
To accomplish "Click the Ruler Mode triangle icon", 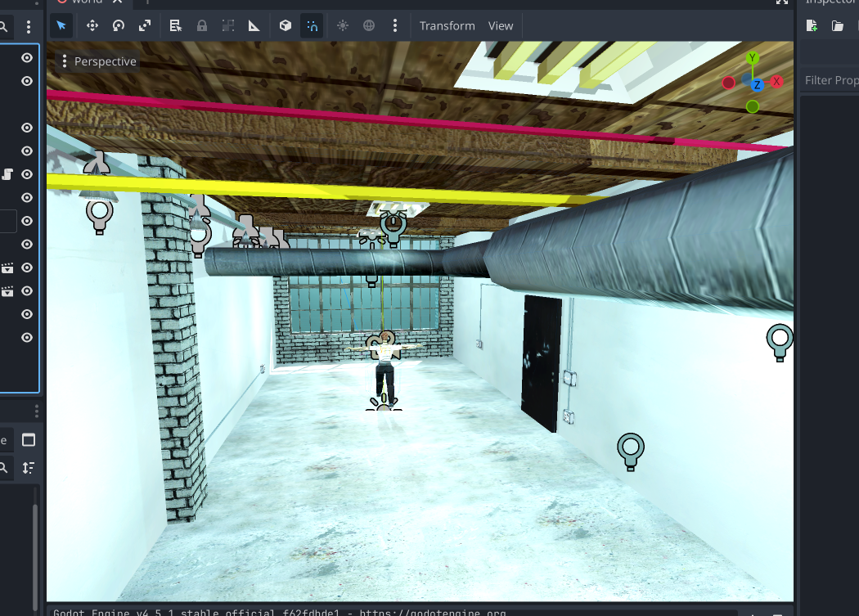I will point(254,26).
